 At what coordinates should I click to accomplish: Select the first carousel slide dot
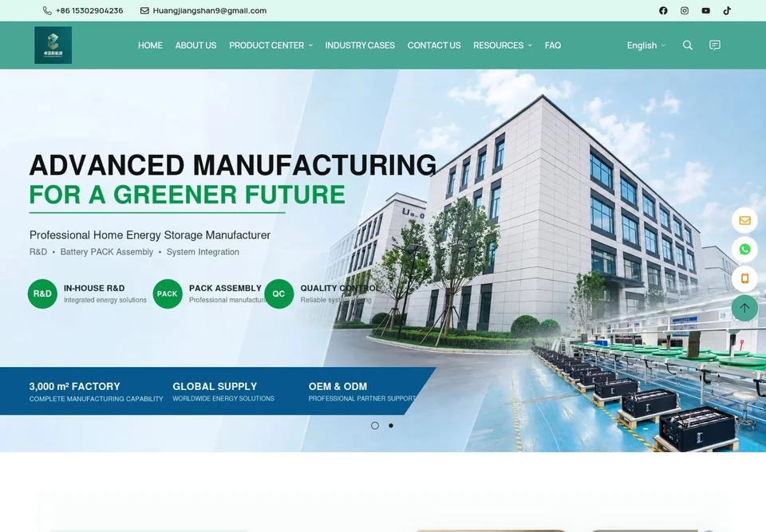point(375,425)
